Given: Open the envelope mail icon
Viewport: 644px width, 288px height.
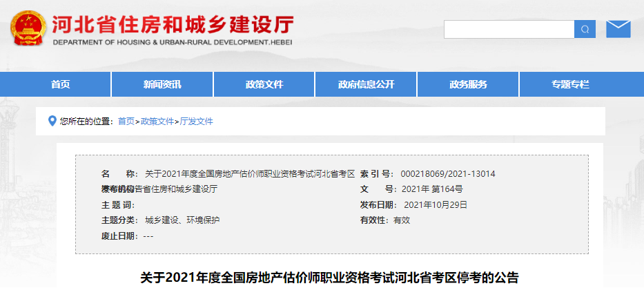Looking at the screenshot, I should [618, 29].
